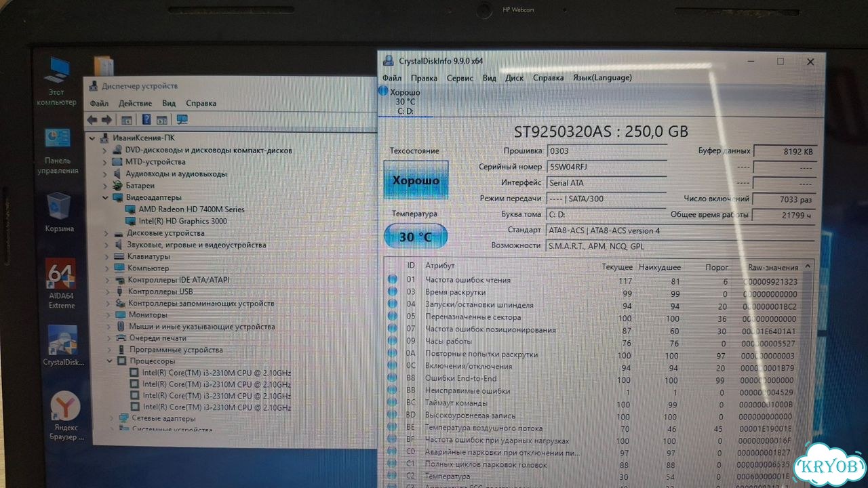Click the status circle for Неисправимые ошибки
868x488 pixels.
click(393, 391)
